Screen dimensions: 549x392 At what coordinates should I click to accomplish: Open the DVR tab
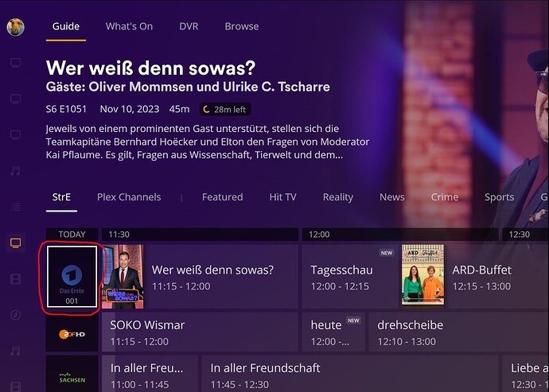(189, 26)
